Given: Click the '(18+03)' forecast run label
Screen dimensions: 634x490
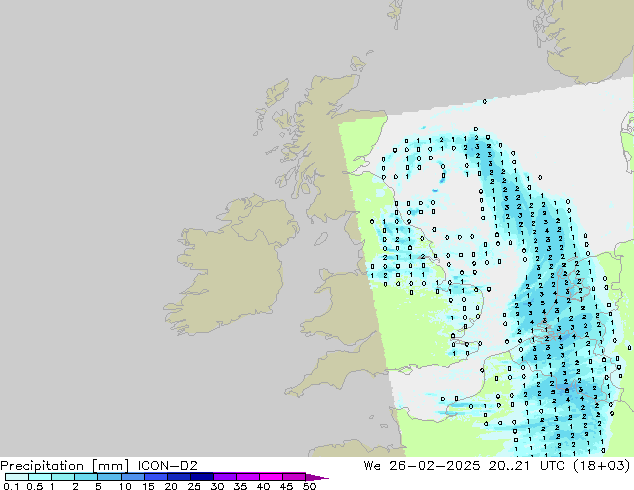Looking at the screenshot, I should [x=602, y=466].
